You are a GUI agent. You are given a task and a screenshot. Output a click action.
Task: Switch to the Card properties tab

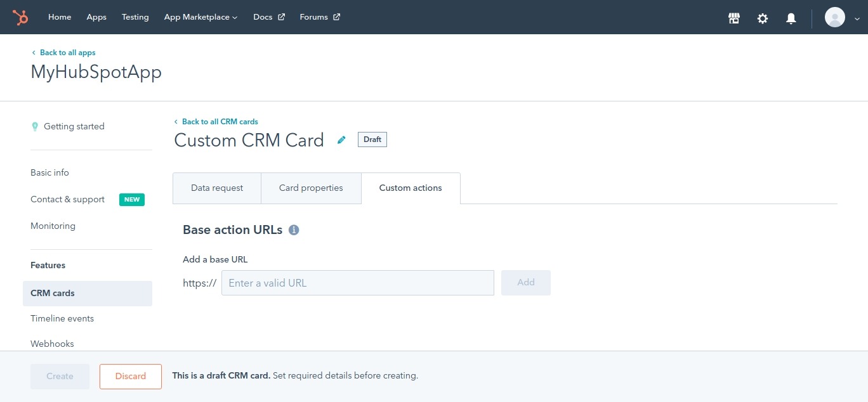coord(311,188)
